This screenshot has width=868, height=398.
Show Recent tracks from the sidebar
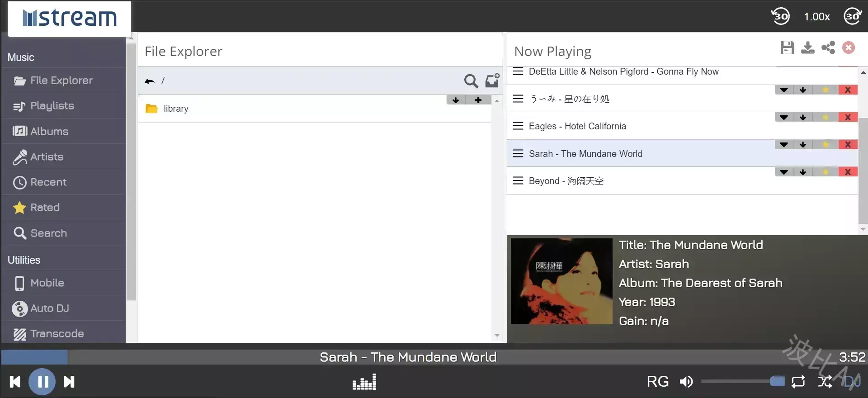click(63, 182)
